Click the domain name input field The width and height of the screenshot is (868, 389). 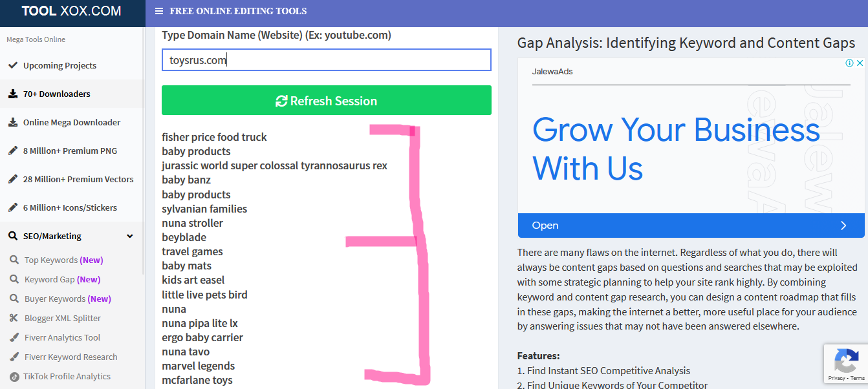click(327, 60)
